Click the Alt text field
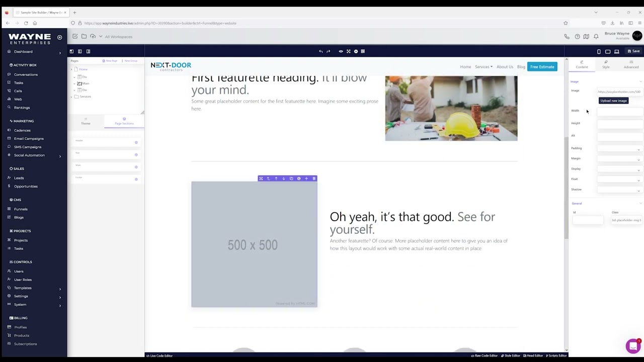Screen dimensions: 644x362 [x=620, y=136]
